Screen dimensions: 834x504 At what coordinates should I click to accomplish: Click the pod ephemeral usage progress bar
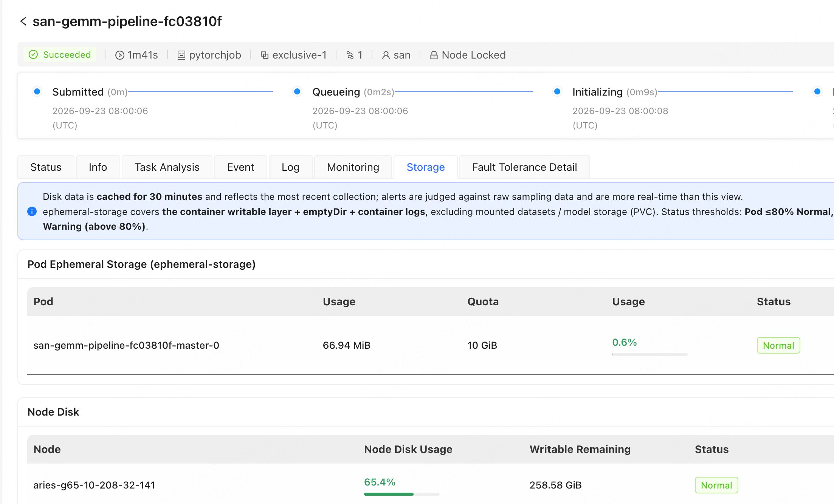[x=650, y=354]
